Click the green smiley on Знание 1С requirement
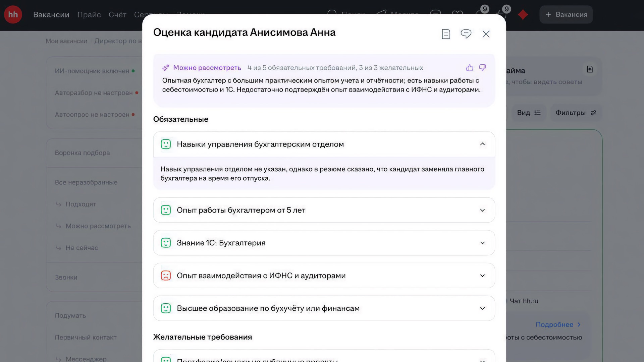Screen dimensions: 644x362 tap(166, 243)
